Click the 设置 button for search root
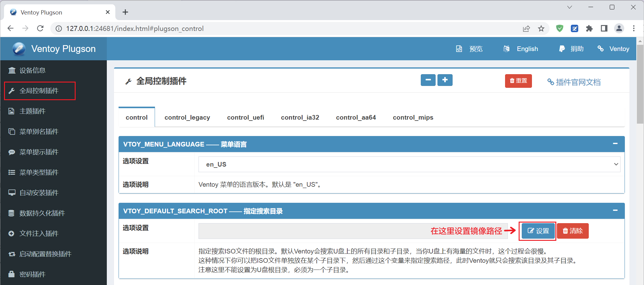The width and height of the screenshot is (644, 285). click(x=538, y=231)
